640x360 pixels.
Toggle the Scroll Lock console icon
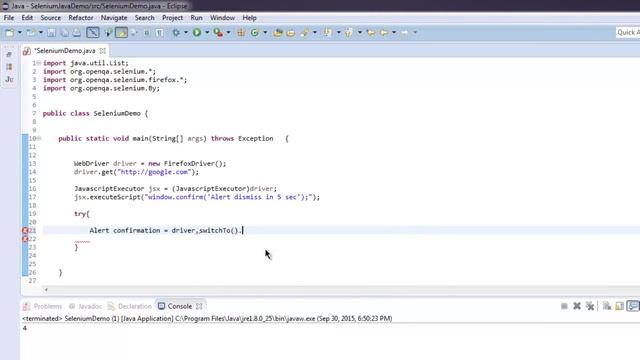(620, 306)
